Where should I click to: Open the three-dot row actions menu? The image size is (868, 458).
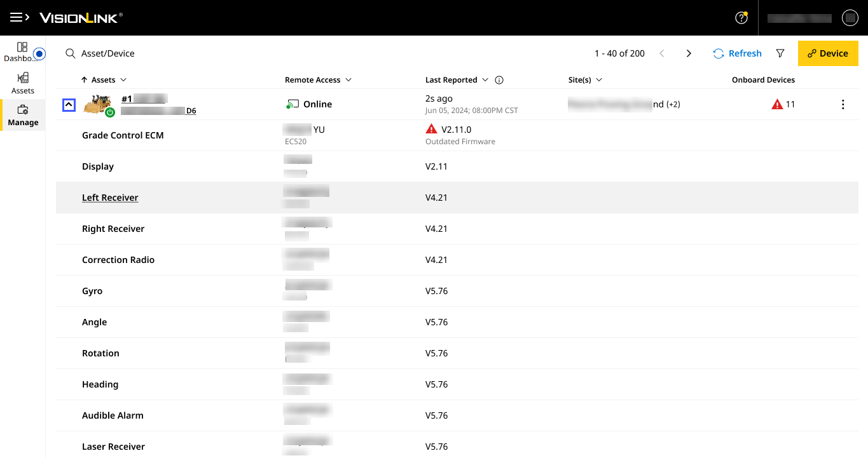pos(843,105)
